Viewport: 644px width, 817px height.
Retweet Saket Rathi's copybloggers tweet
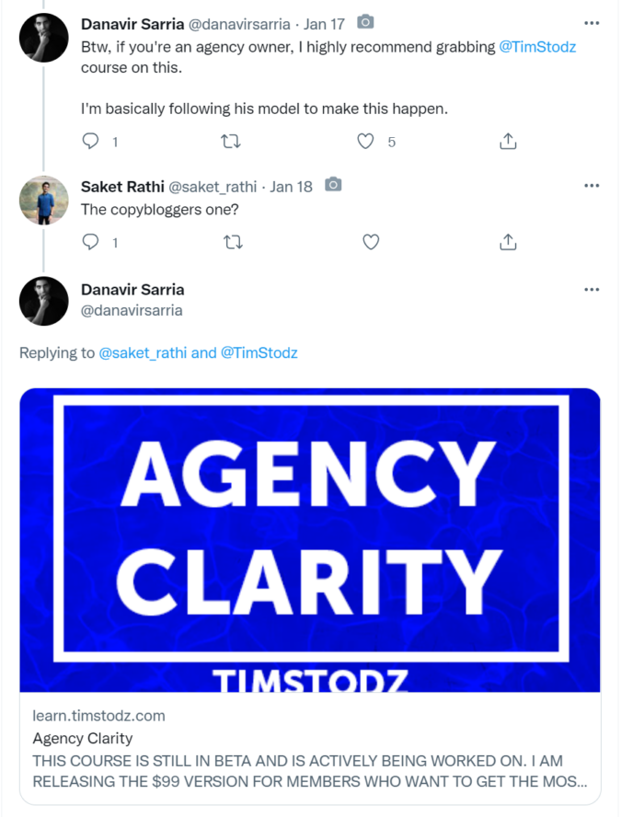point(232,242)
